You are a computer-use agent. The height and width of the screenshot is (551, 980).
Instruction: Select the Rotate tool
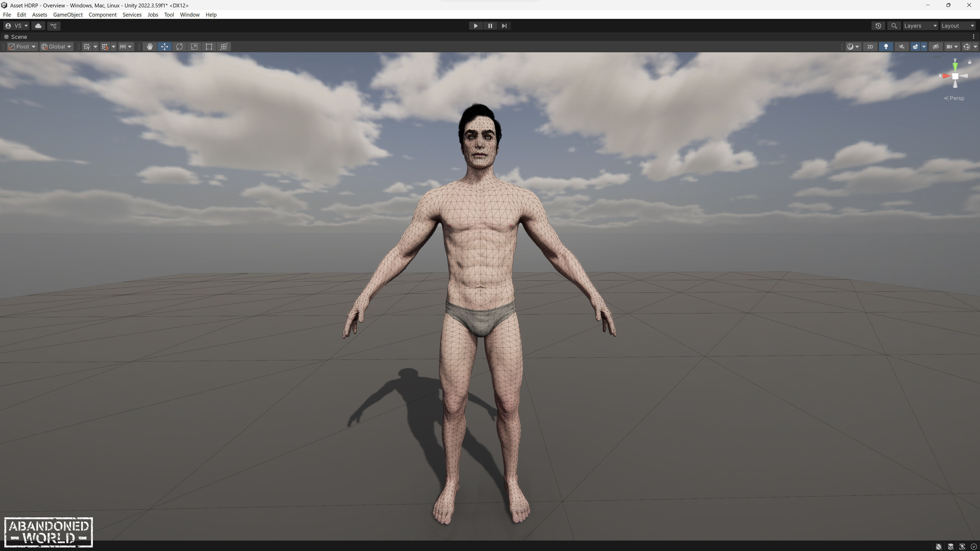point(179,46)
